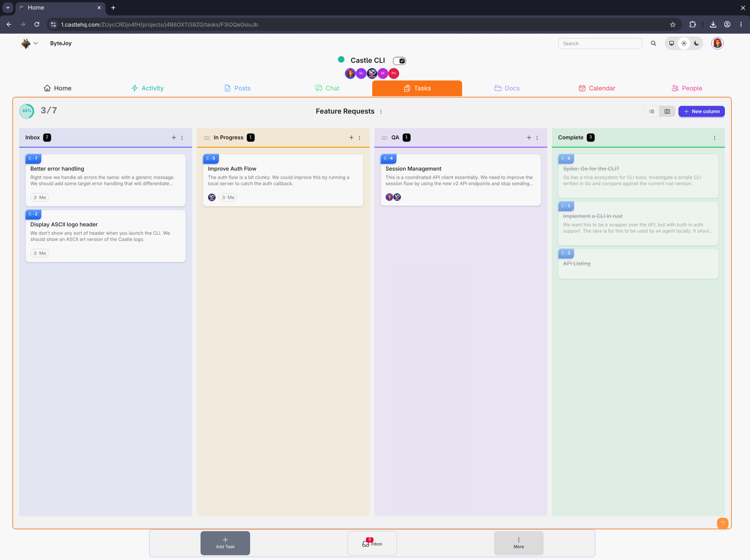Open the Docs tab
Image resolution: width=750 pixels, height=560 pixels.
(507, 88)
